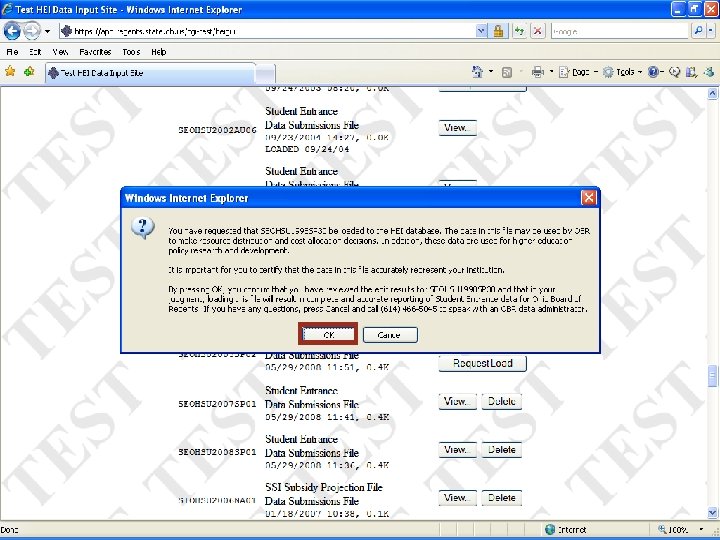This screenshot has width=720, height=540.
Task: Go to the Home page icon
Action: click(478, 72)
